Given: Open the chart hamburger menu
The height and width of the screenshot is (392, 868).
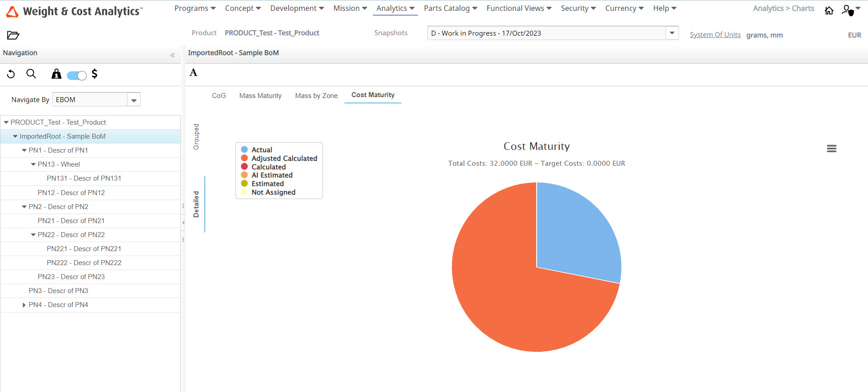Looking at the screenshot, I should pos(831,149).
